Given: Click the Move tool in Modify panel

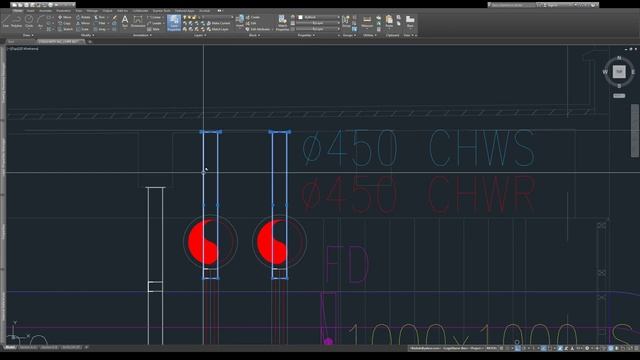Looking at the screenshot, I should point(65,18).
